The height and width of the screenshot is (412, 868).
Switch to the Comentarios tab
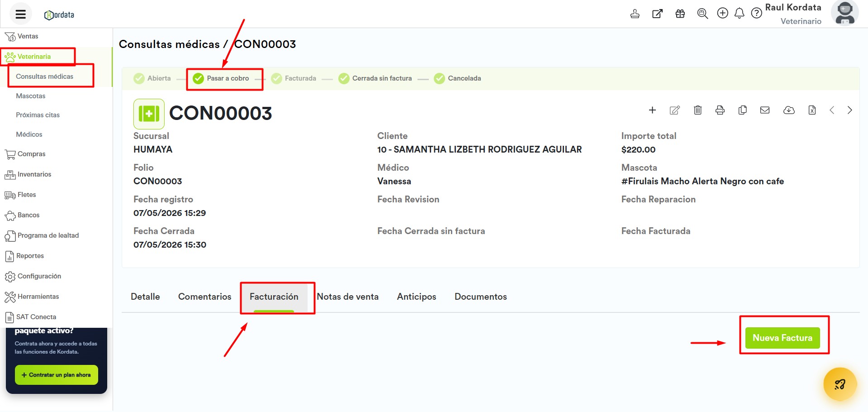coord(204,297)
